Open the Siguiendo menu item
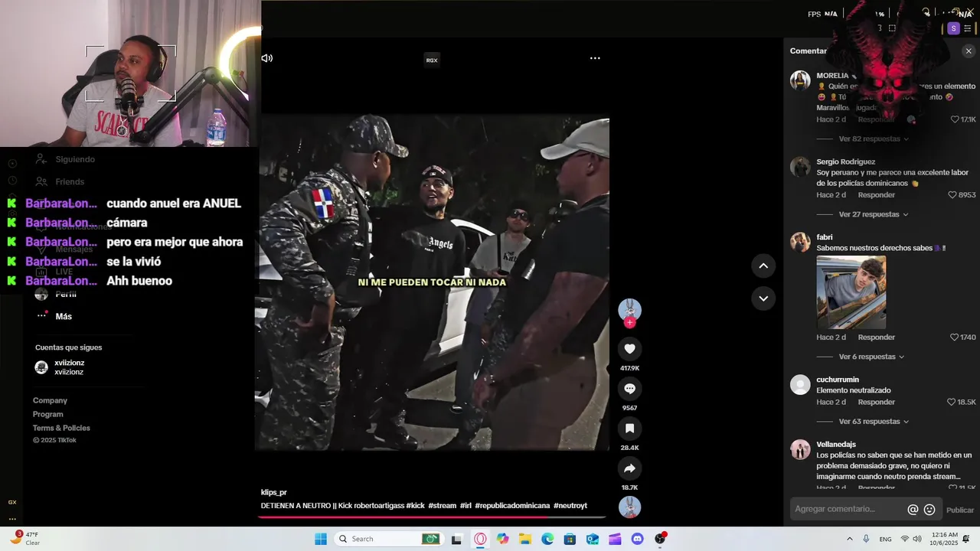This screenshot has height=551, width=980. 67,159
